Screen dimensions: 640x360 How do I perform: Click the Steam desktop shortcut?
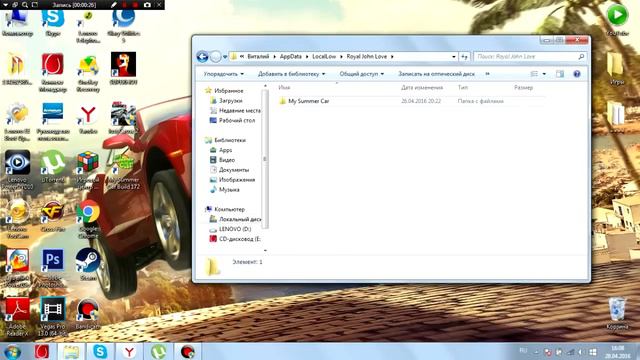coord(88,264)
